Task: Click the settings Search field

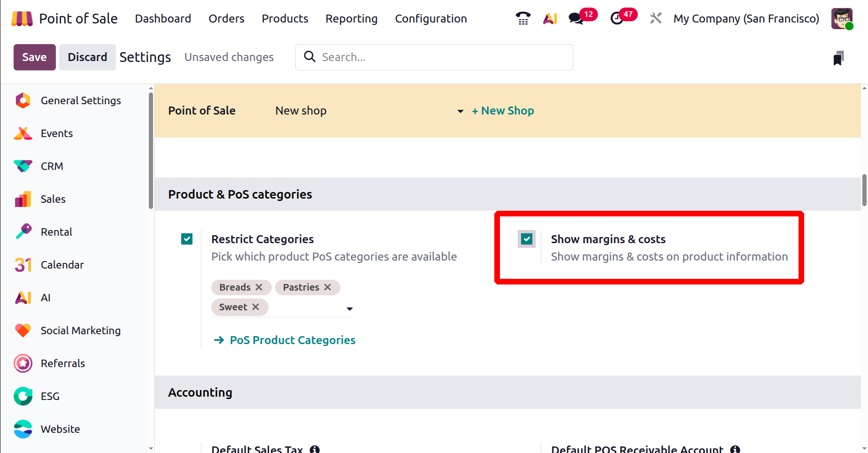Action: pos(441,57)
